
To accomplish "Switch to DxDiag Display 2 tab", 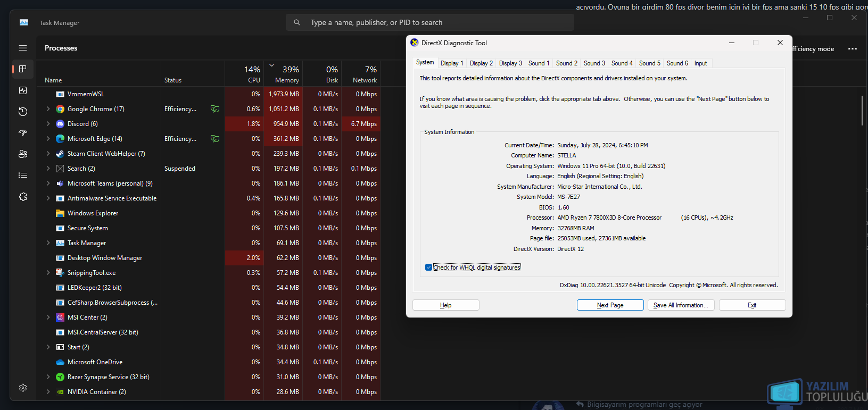I will (x=481, y=63).
